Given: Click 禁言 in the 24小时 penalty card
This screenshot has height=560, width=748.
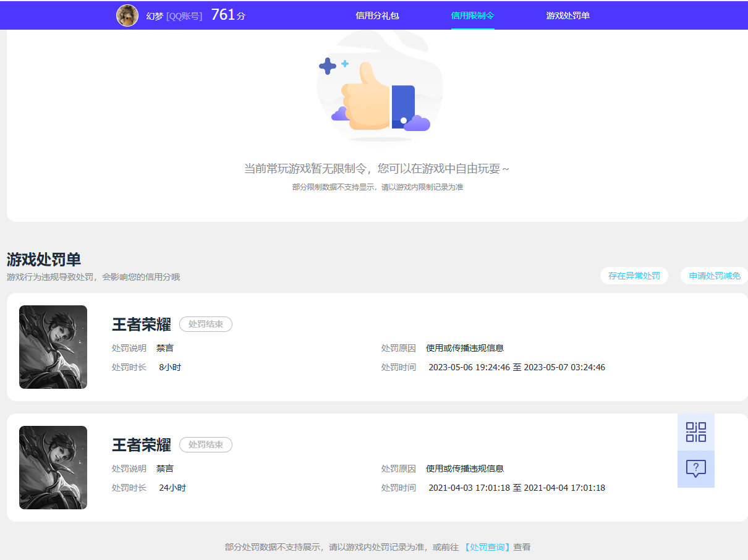Looking at the screenshot, I should [165, 469].
